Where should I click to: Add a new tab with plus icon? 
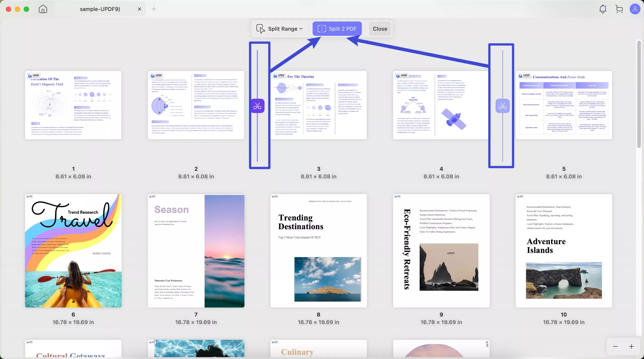154,9
